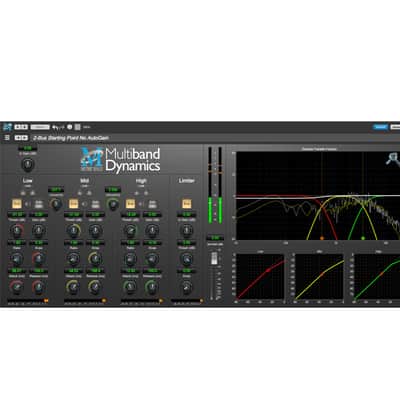400x400 pixels.
Task: Toggle the High band yellow enable button
Action: (x=130, y=204)
